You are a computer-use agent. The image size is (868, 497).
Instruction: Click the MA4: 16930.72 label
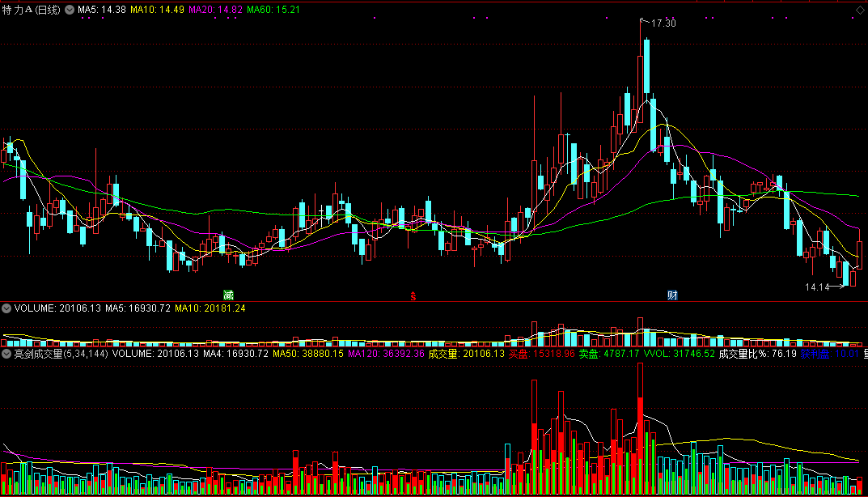[236, 354]
